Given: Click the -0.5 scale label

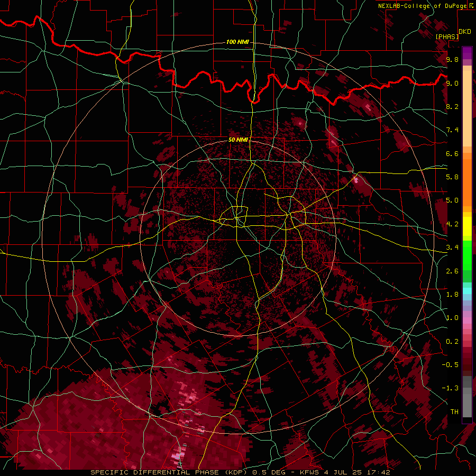Looking at the screenshot, I should coord(450,365).
